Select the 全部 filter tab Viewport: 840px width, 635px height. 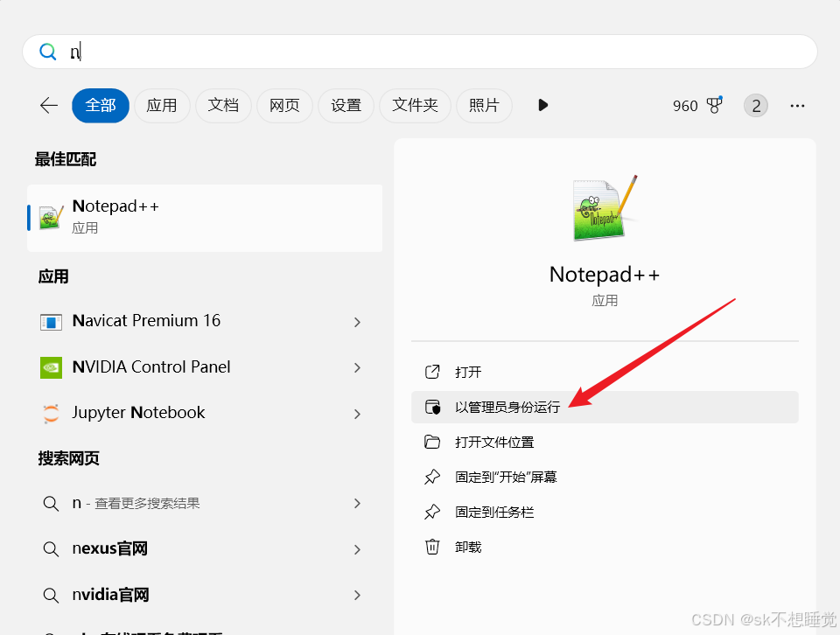click(x=100, y=106)
